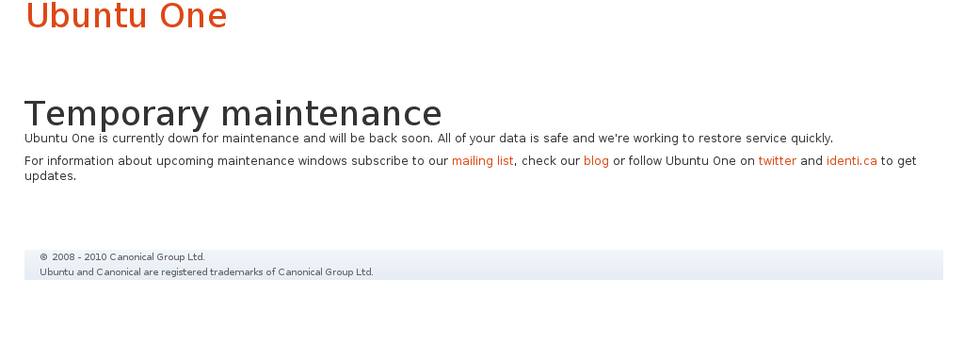Screen dimensions: 980x361
Task: Click the registered trademarks footer line
Action: pos(206,272)
